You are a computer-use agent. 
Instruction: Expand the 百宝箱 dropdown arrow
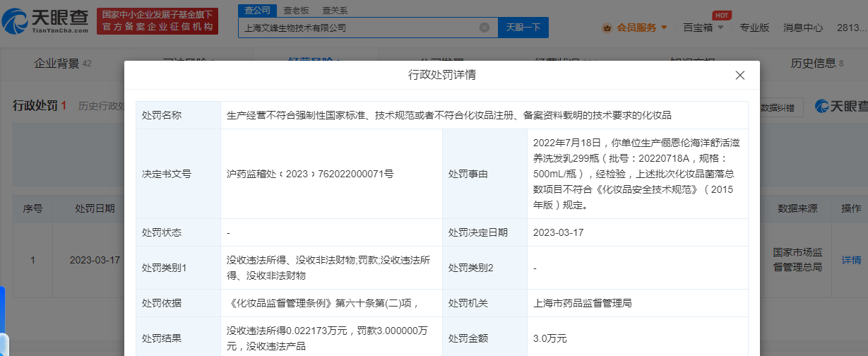720,28
